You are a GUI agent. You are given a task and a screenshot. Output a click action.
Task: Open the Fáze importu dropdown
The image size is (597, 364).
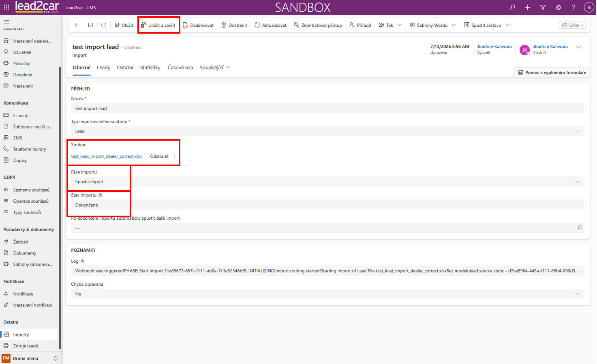(x=327, y=182)
